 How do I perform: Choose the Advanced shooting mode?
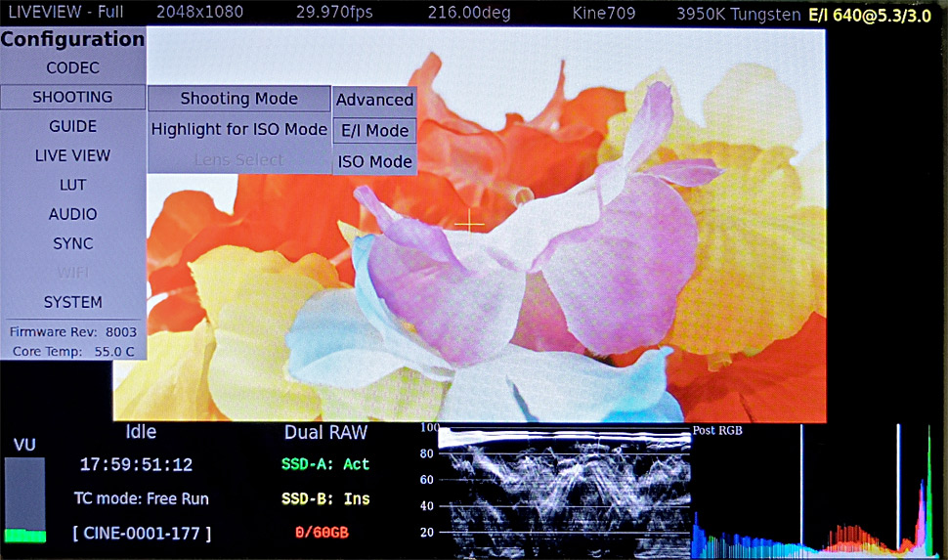pyautogui.click(x=374, y=100)
